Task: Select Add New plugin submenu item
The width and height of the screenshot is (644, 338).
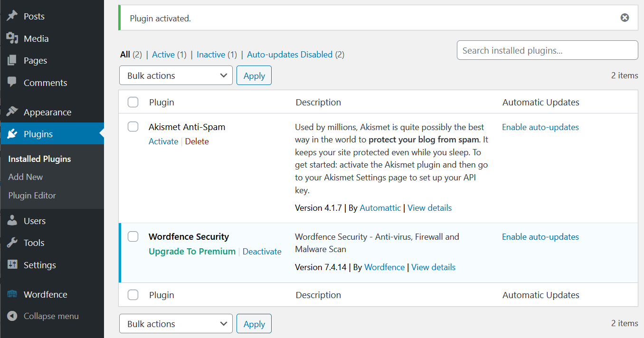Action: point(26,177)
